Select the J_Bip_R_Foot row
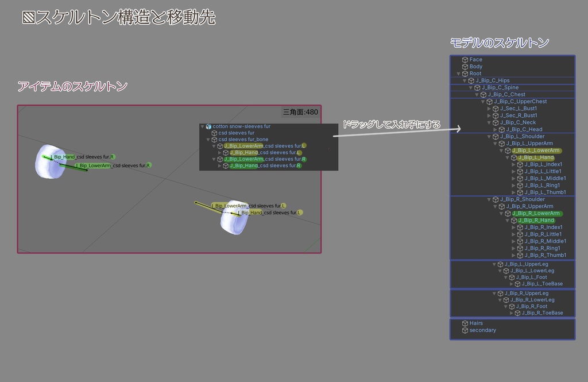The width and height of the screenshot is (588, 382). 531,307
